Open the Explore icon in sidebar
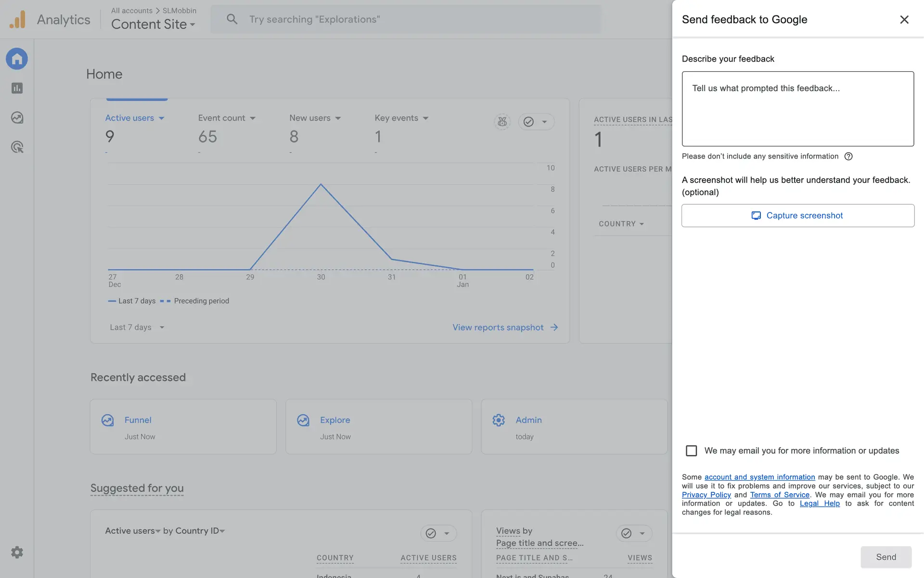Screen dimensions: 924x578 pyautogui.click(x=17, y=118)
